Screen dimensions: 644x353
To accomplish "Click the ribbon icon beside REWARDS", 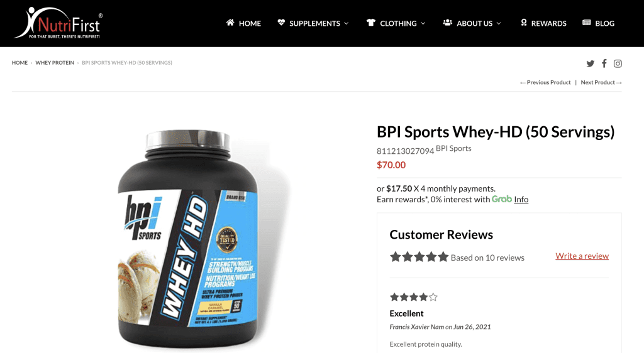I will (x=524, y=23).
